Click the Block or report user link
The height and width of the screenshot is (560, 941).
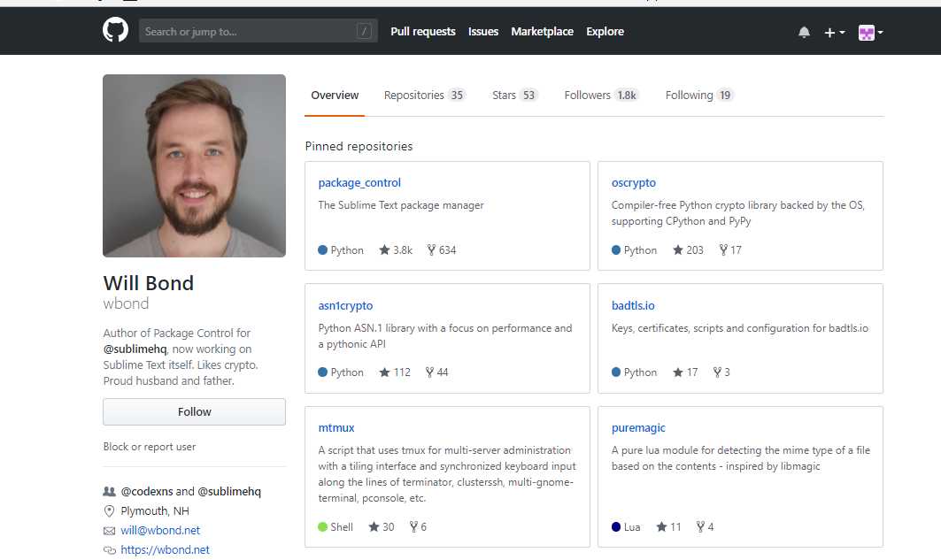150,447
